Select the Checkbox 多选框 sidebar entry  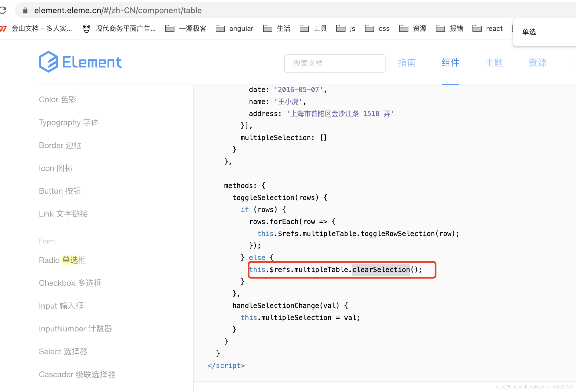click(x=70, y=283)
